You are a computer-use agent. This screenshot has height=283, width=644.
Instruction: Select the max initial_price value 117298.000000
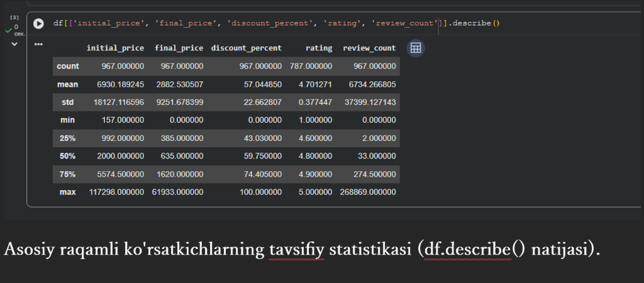click(116, 192)
